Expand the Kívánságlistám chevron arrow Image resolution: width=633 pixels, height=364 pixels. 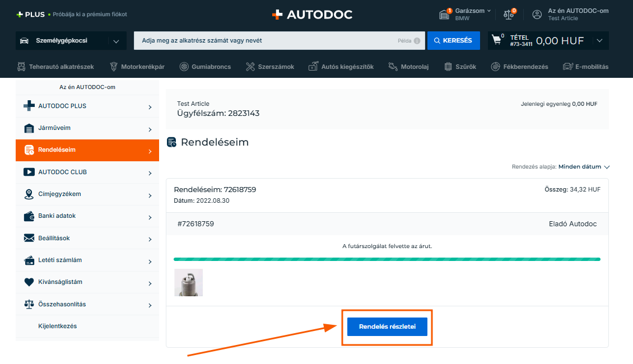(x=150, y=283)
